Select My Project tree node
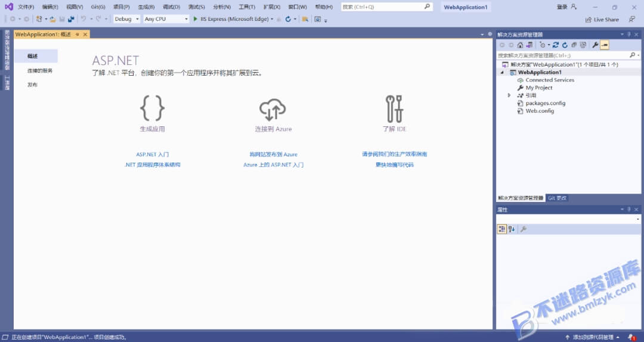Image resolution: width=644 pixels, height=342 pixels. point(539,88)
